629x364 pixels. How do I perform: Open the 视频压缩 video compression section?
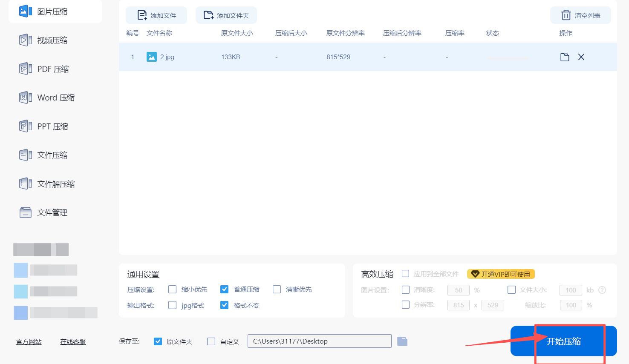(x=52, y=40)
